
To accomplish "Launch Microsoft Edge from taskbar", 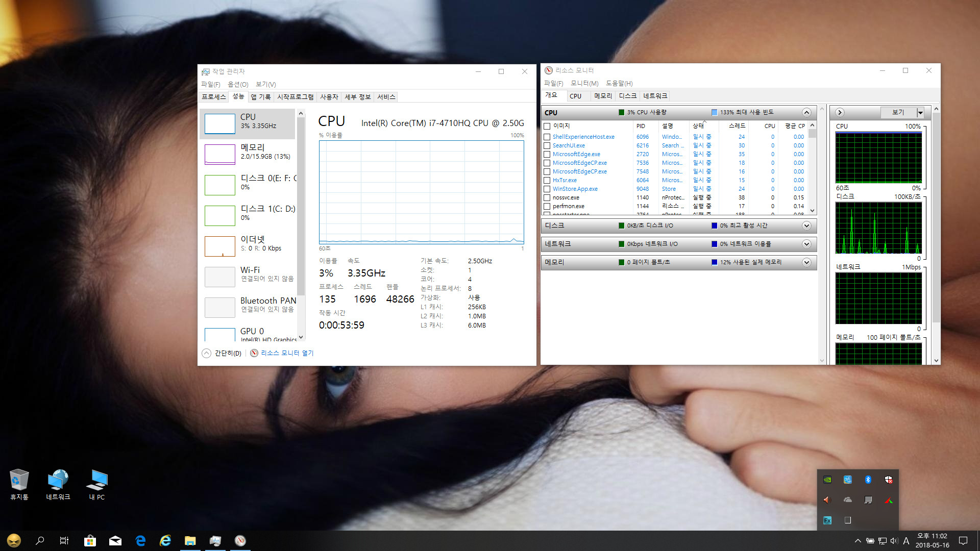I will coord(140,541).
